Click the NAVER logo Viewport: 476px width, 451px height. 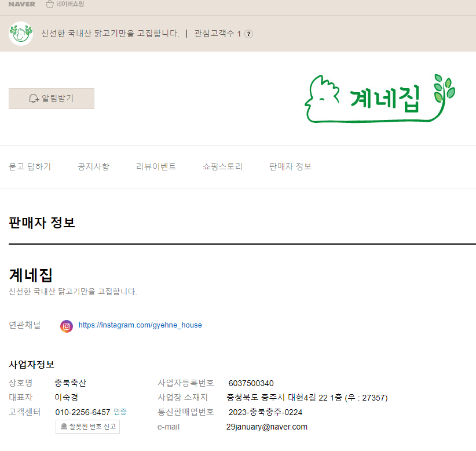pyautogui.click(x=21, y=4)
